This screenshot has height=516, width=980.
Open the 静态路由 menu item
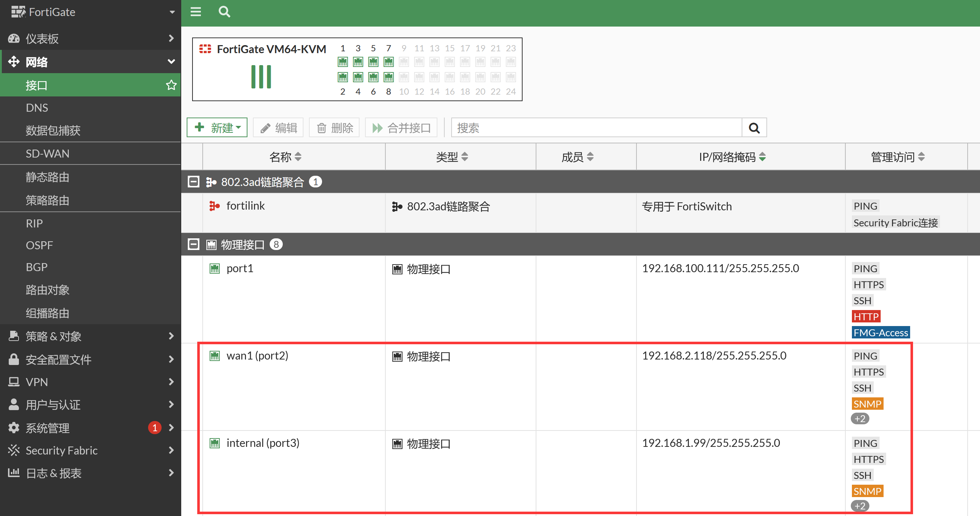pos(48,177)
